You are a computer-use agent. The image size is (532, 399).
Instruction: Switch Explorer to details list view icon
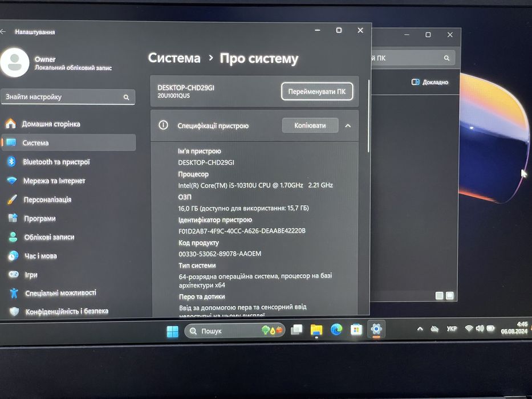pyautogui.click(x=439, y=296)
